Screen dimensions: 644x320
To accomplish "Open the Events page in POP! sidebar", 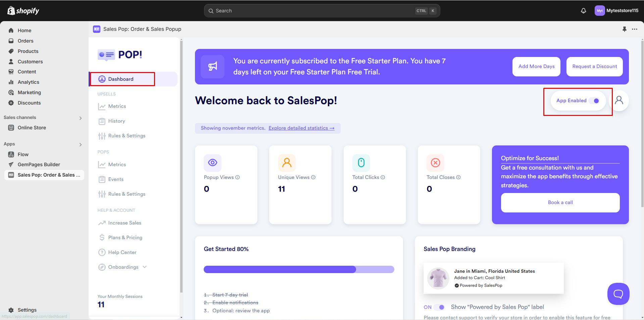I will pos(115,179).
